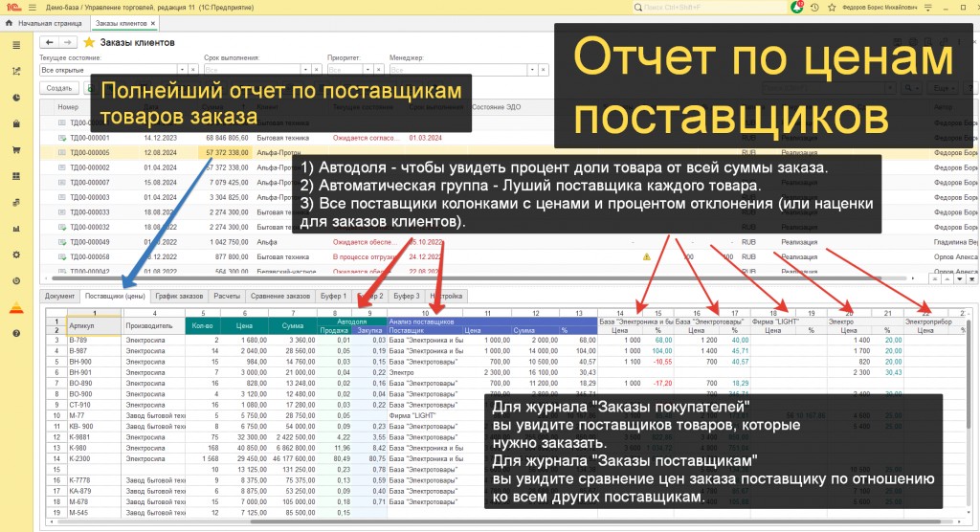Open the Буфер 1 tab
Viewport: 980px width, 532px height.
pos(333,297)
